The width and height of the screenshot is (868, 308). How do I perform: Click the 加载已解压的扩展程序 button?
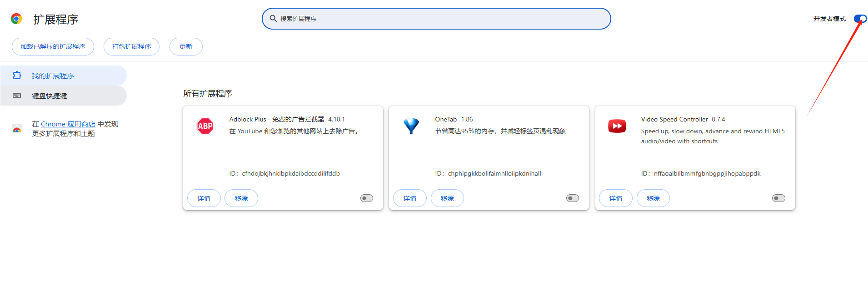[53, 46]
